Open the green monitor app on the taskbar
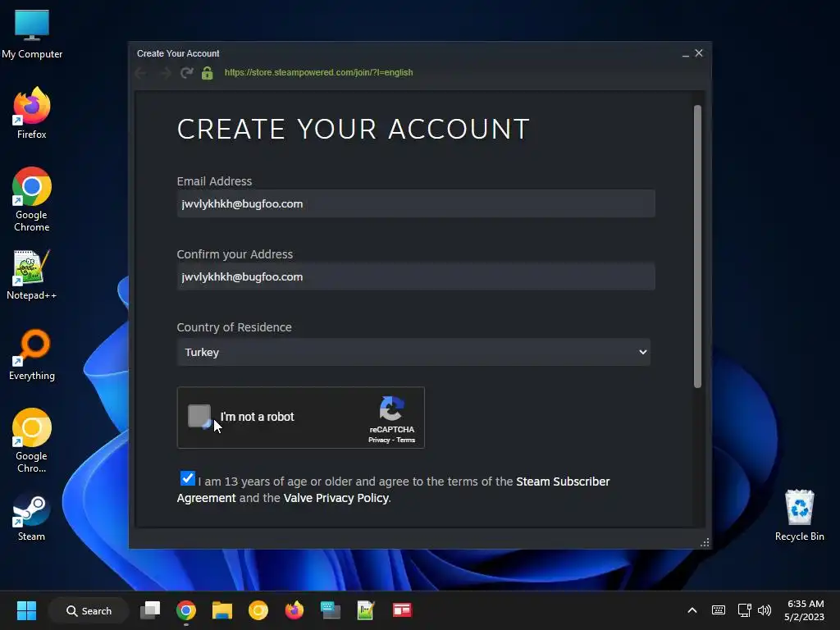840x630 pixels. pos(330,610)
